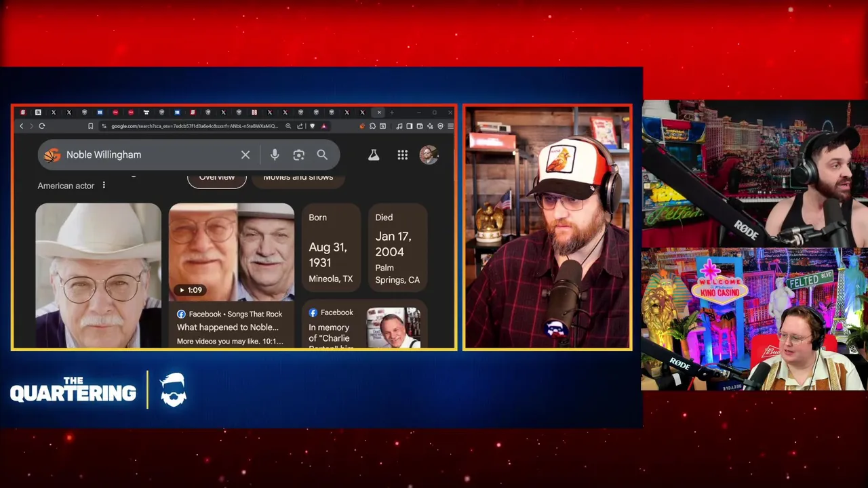The image size is (868, 488).
Task: Open the DB favicon browser tab
Action: point(254,113)
